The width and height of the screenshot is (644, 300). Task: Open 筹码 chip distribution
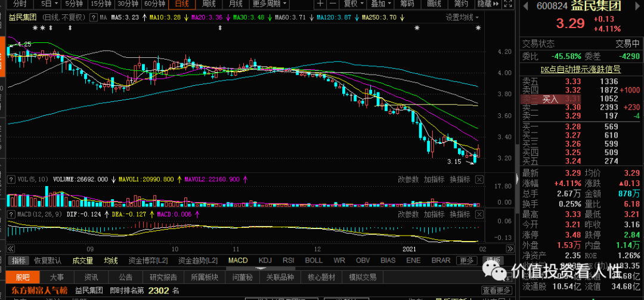pos(408,4)
